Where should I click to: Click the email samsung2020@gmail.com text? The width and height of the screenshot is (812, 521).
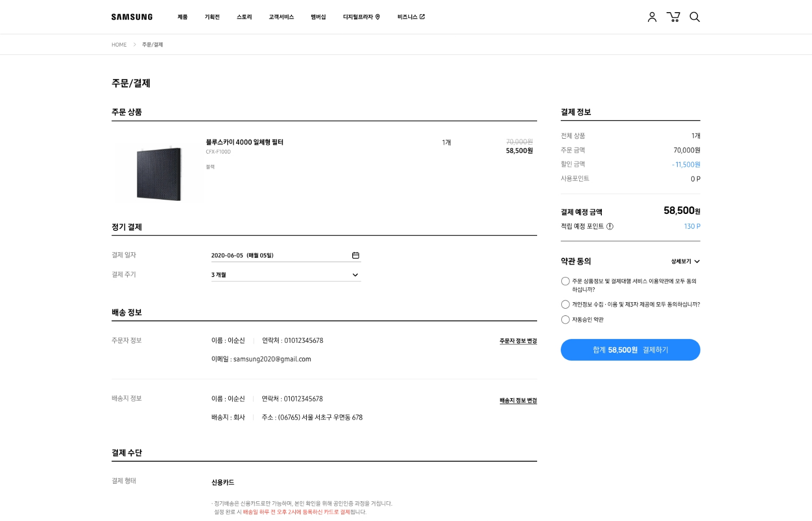[272, 359]
